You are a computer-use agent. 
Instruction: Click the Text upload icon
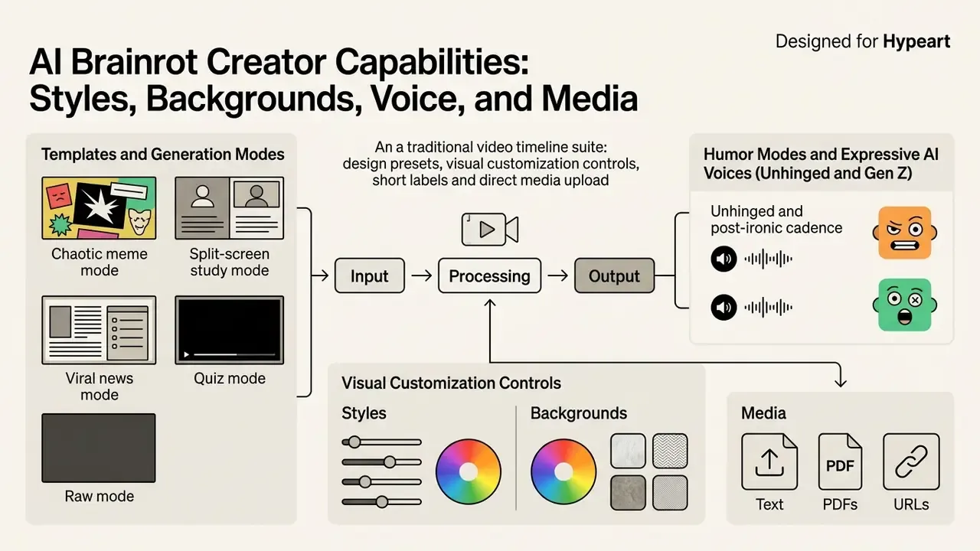pos(769,461)
